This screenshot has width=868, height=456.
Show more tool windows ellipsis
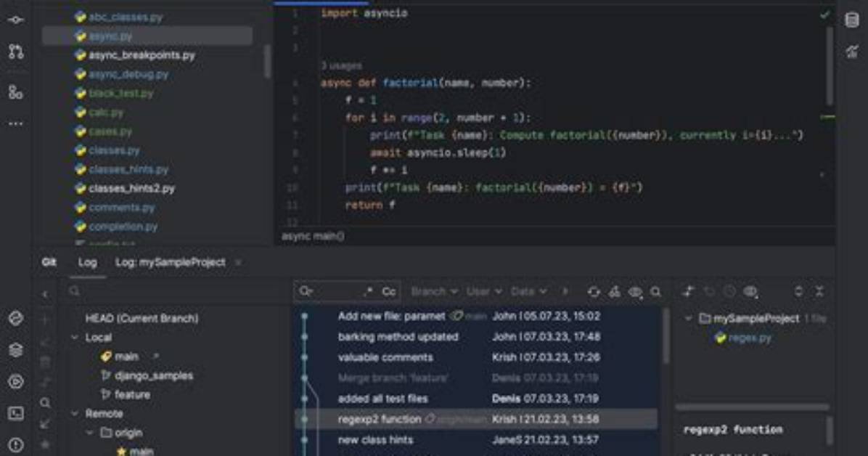15,123
